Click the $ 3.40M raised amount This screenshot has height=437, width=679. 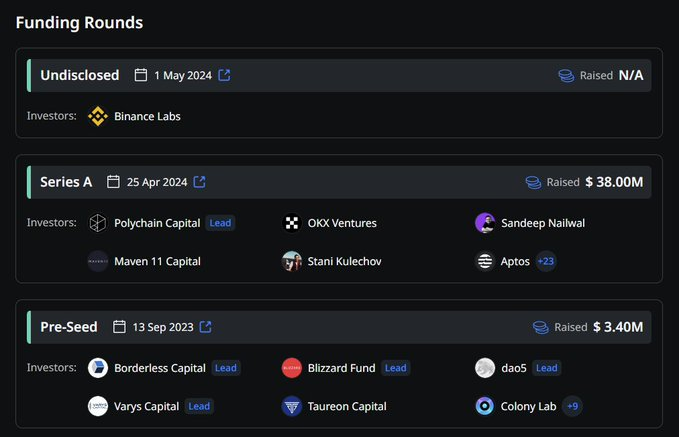coord(618,327)
